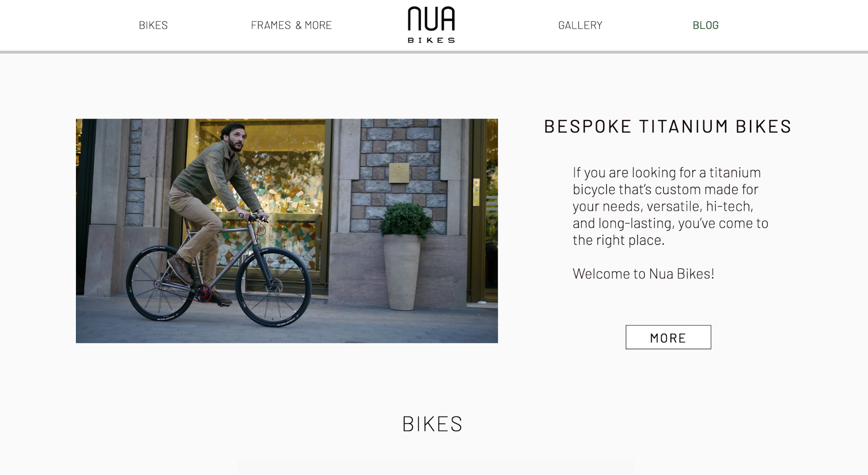Screen dimensions: 868x475
Task: Click the MORE button
Action: (x=668, y=337)
